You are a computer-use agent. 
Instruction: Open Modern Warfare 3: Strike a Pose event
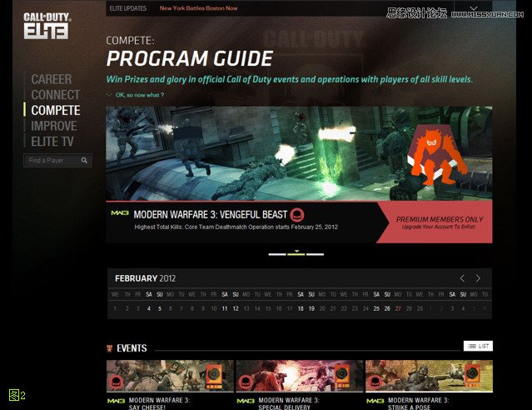pos(419,403)
